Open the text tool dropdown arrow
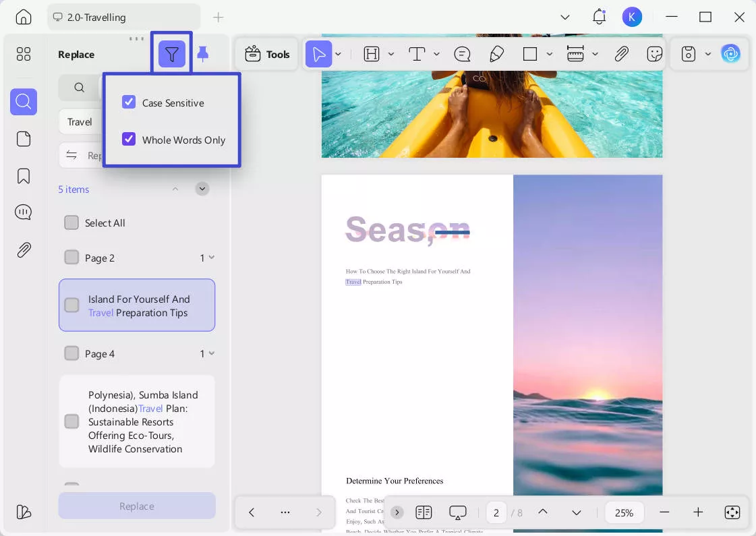Viewport: 756px width, 536px height. pyautogui.click(x=437, y=55)
